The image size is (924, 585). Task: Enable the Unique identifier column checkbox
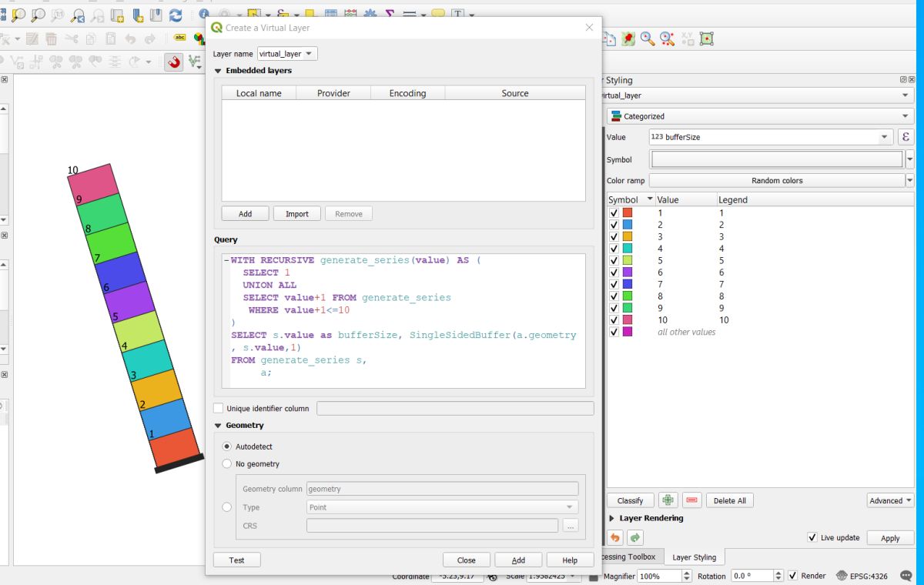[x=218, y=409]
